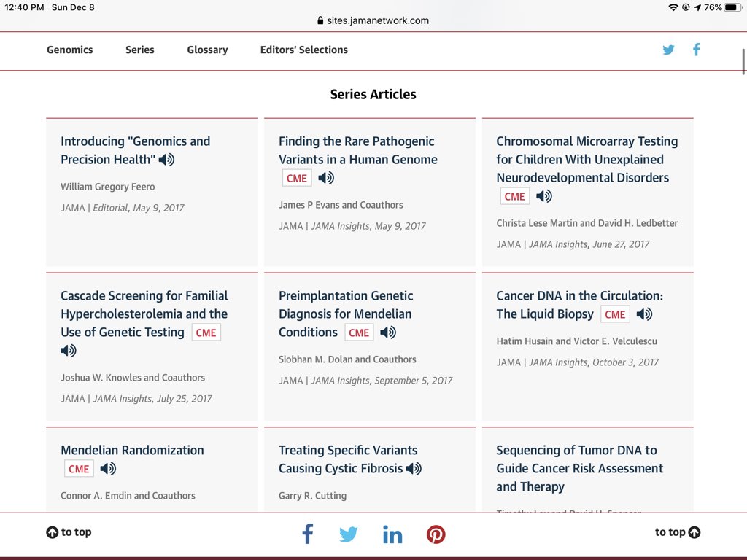Tap the Wi-Fi status icon
The width and height of the screenshot is (747, 560).
point(673,7)
